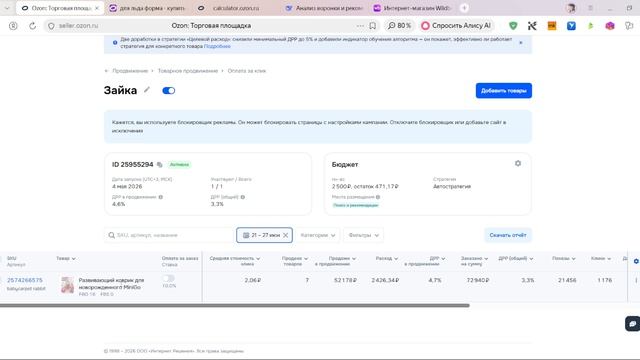Viewport: 640px width, 360px height.
Task: Open budget settings via the gear icon
Action: (518, 163)
